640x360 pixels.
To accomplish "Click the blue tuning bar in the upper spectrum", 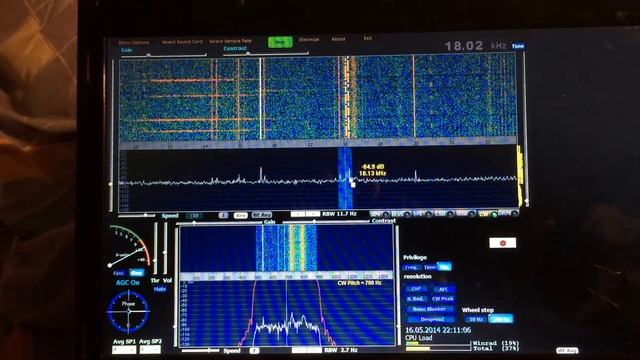I will [x=345, y=178].
